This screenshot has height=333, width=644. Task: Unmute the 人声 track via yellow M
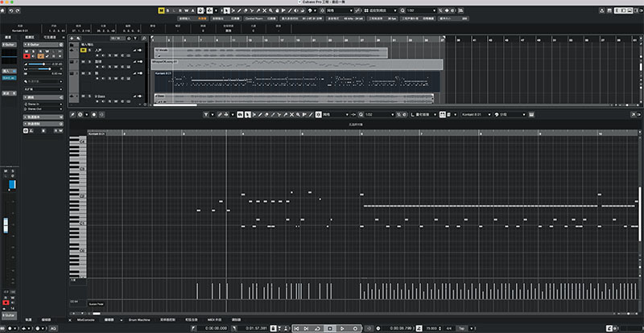click(x=84, y=50)
